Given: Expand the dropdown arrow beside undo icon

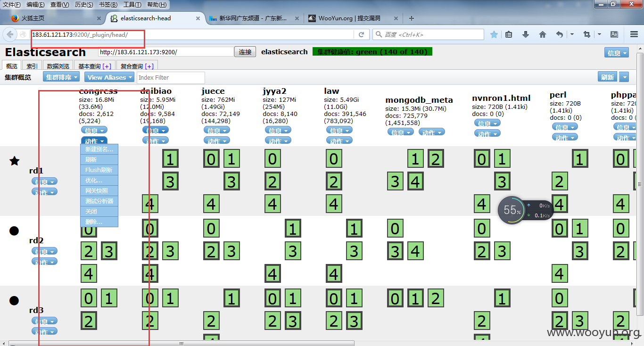Looking at the screenshot, I should pos(572,34).
